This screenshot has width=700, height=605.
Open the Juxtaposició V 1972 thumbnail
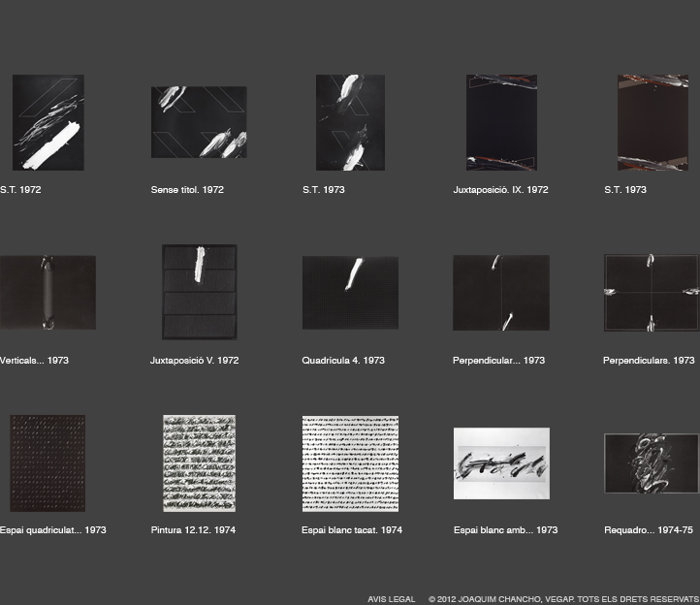199,292
